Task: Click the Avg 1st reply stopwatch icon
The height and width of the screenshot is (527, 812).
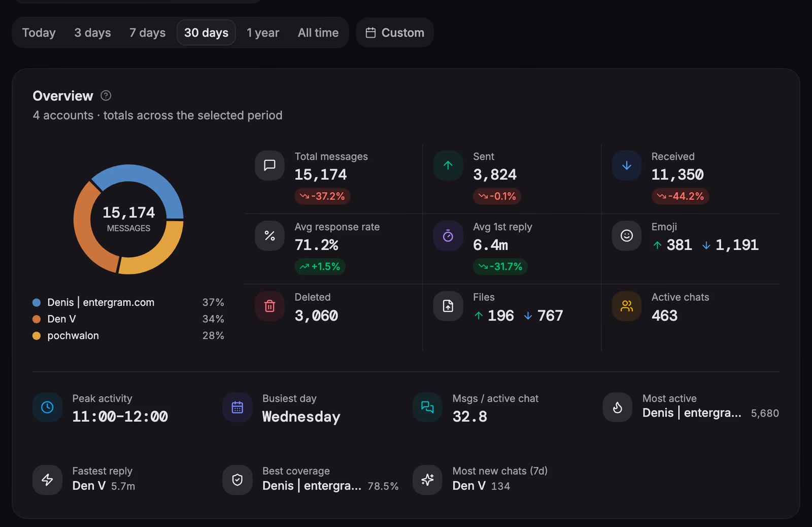Action: [448, 236]
